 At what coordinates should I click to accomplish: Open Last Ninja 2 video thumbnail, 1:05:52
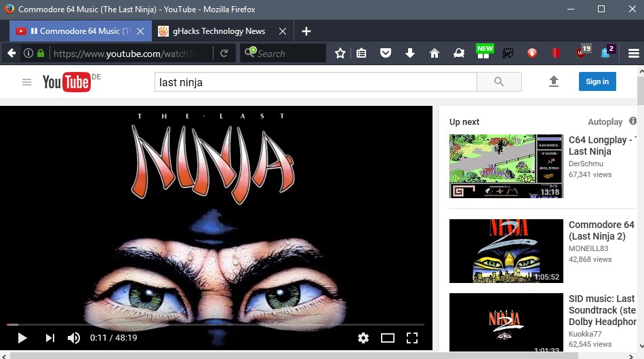[x=506, y=251]
